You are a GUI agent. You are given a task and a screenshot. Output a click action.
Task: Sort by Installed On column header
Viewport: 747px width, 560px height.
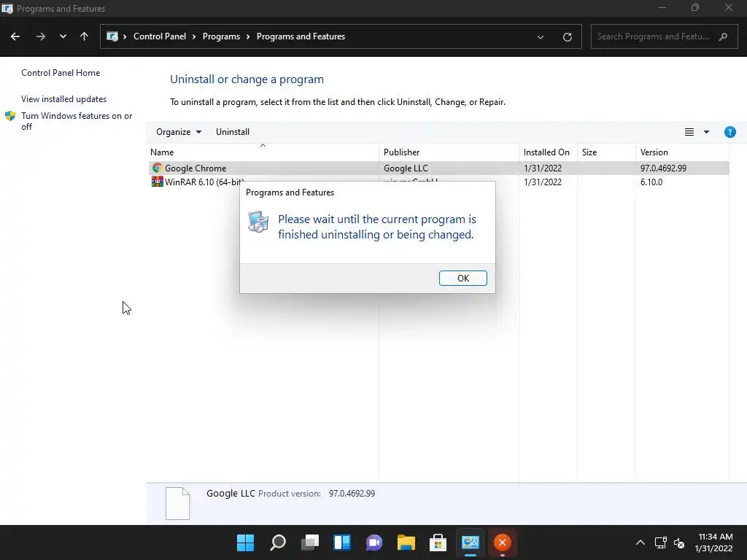pyautogui.click(x=548, y=152)
